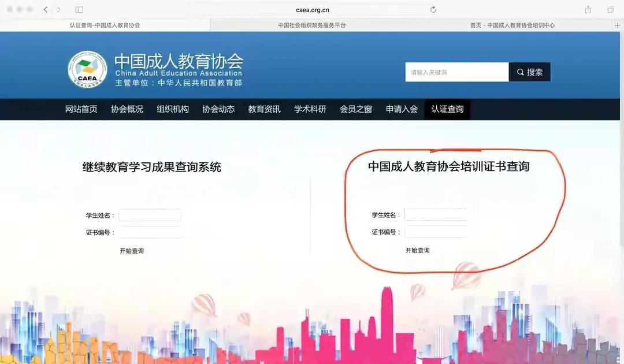Reload the page with the refresh icon

tap(433, 9)
